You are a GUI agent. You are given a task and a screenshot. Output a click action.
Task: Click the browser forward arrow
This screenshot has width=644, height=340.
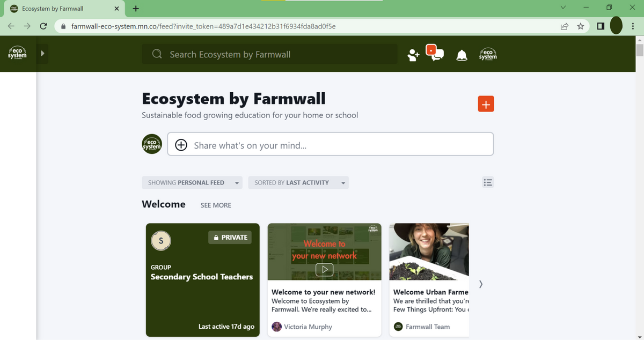(x=27, y=26)
